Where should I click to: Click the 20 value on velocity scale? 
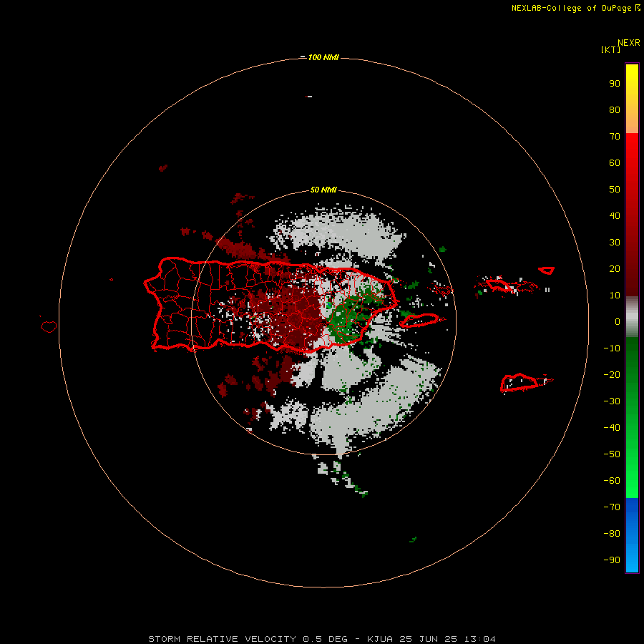pyautogui.click(x=615, y=269)
